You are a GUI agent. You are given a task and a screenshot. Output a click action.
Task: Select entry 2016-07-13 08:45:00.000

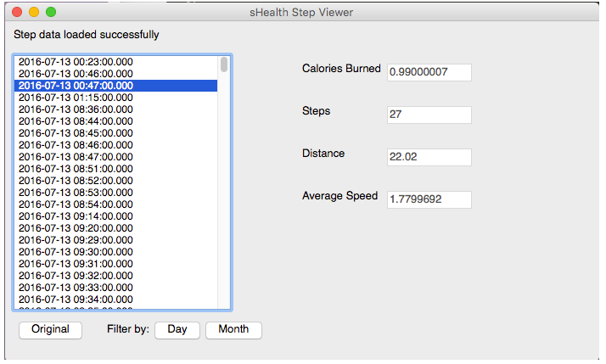click(115, 133)
